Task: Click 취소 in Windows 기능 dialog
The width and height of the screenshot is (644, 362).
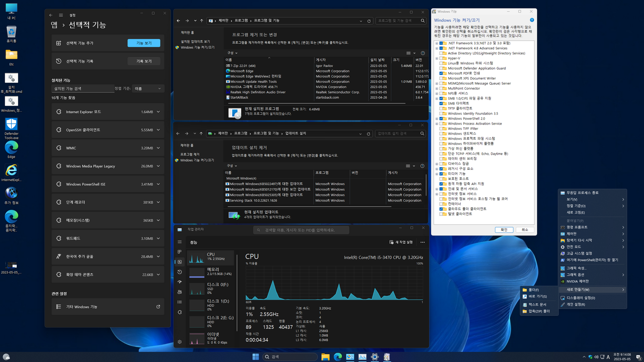Action: pos(525,230)
